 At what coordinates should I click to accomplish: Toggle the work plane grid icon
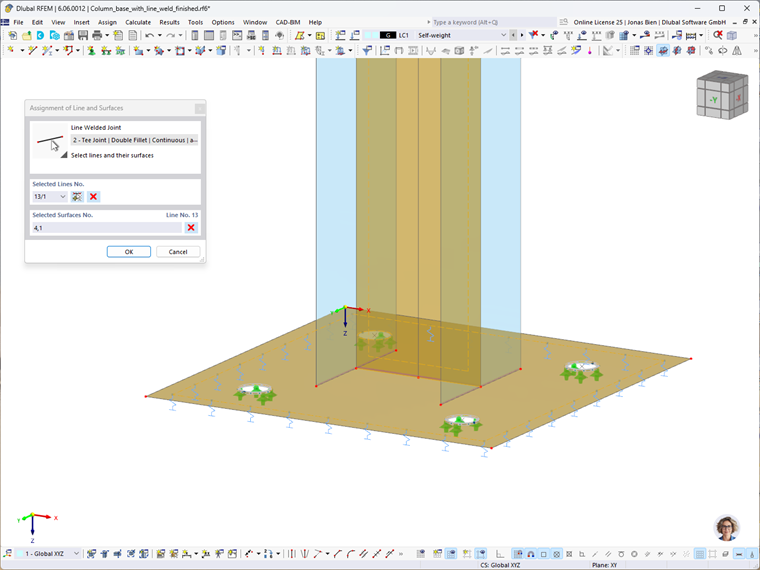point(634,50)
